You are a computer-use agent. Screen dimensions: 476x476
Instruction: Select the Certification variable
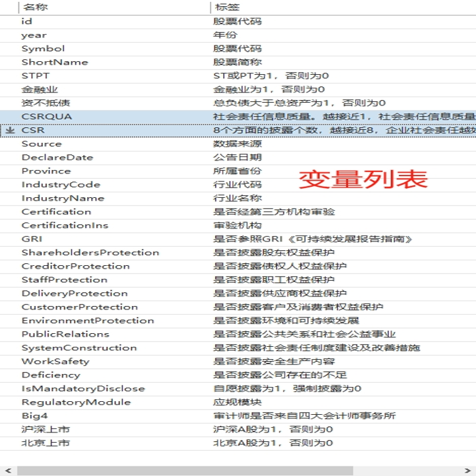56,212
